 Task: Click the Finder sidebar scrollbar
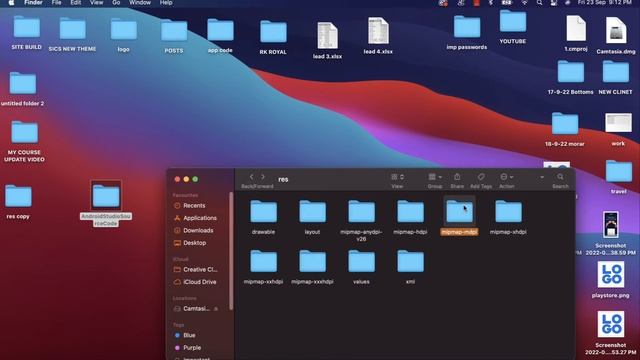[231, 251]
